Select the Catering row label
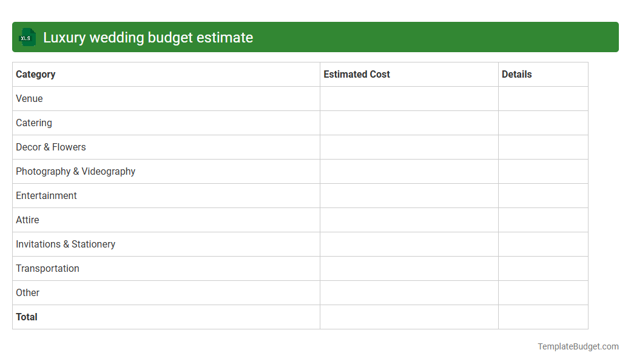The width and height of the screenshot is (631, 364). (33, 123)
